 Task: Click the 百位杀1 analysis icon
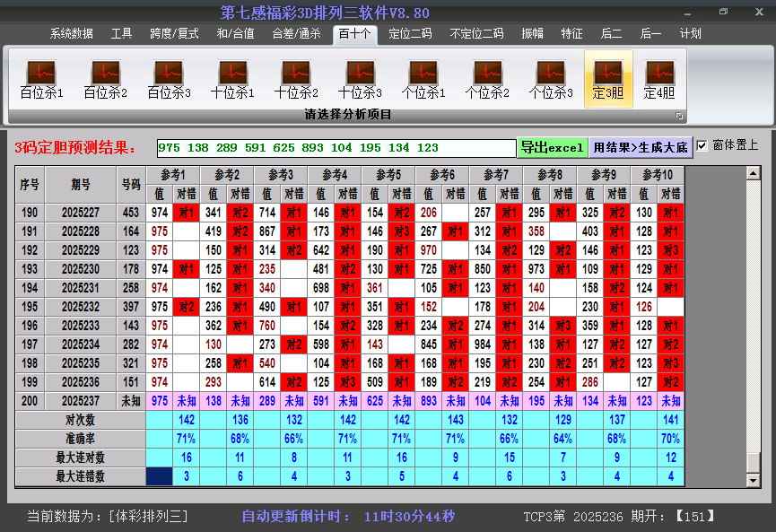coord(41,79)
